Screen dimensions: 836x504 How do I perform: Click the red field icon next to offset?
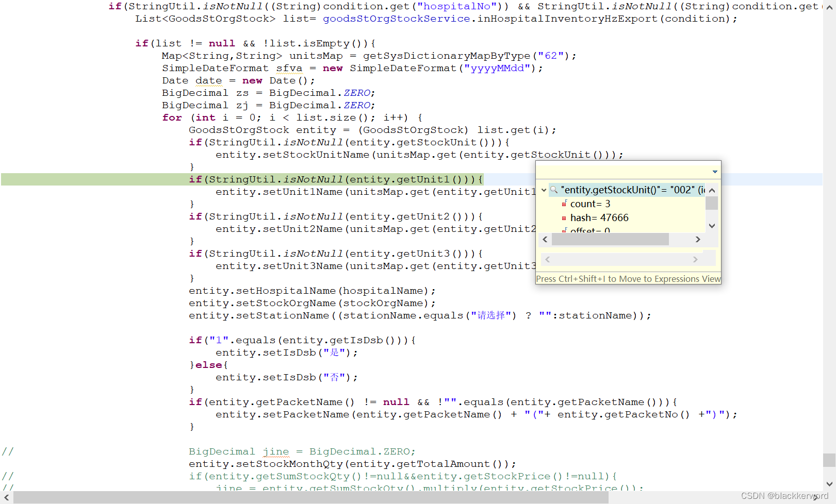coord(564,231)
